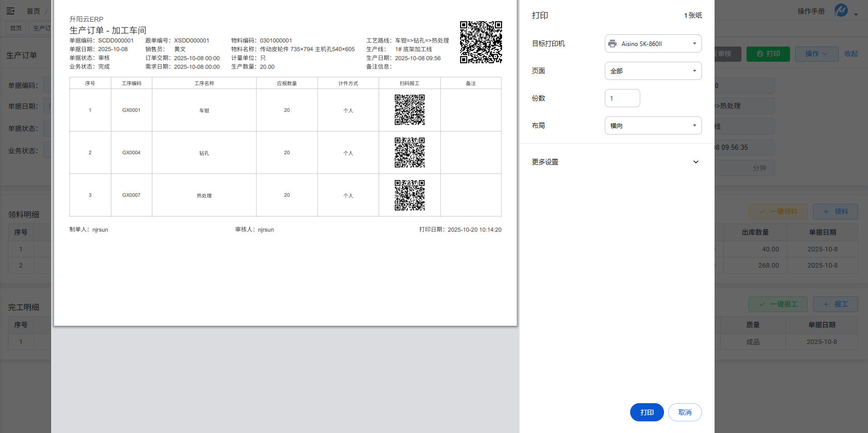Click the blue 打印 confirm button
This screenshot has height=433, width=868.
click(x=646, y=412)
